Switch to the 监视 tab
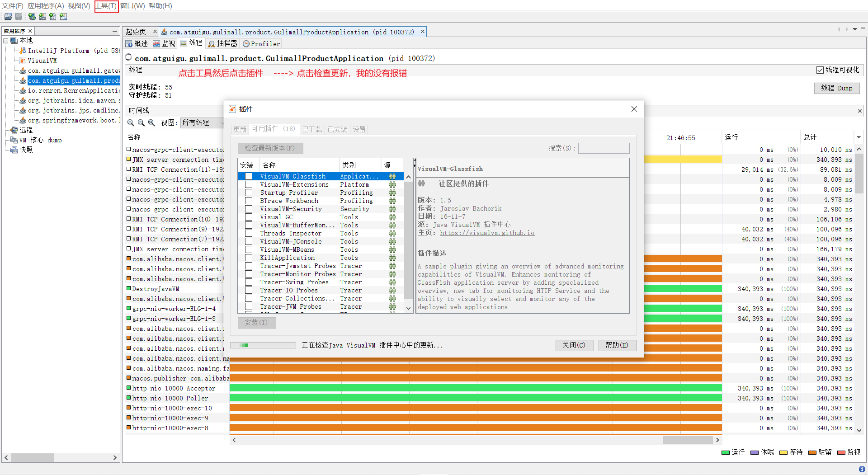The width and height of the screenshot is (868, 475). [x=164, y=44]
